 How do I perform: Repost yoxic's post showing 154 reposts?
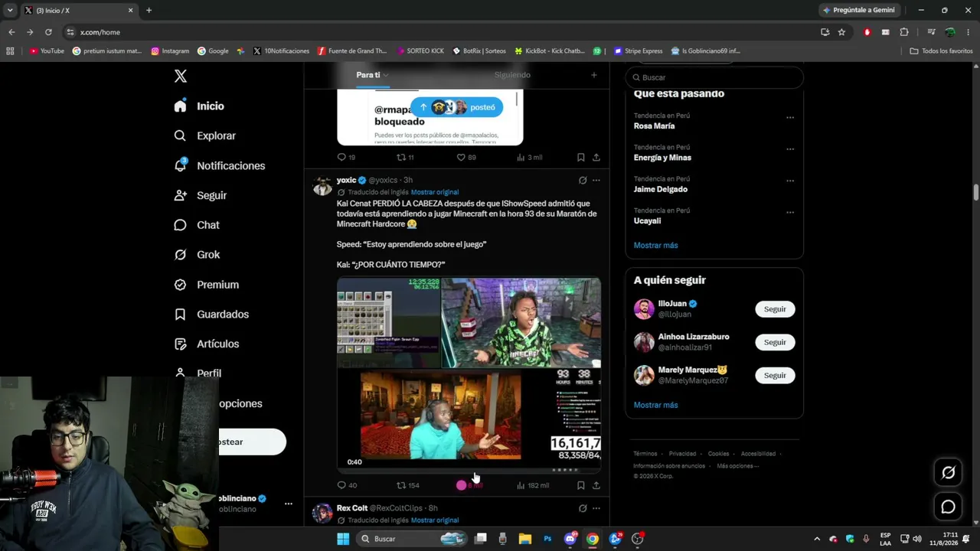(407, 485)
